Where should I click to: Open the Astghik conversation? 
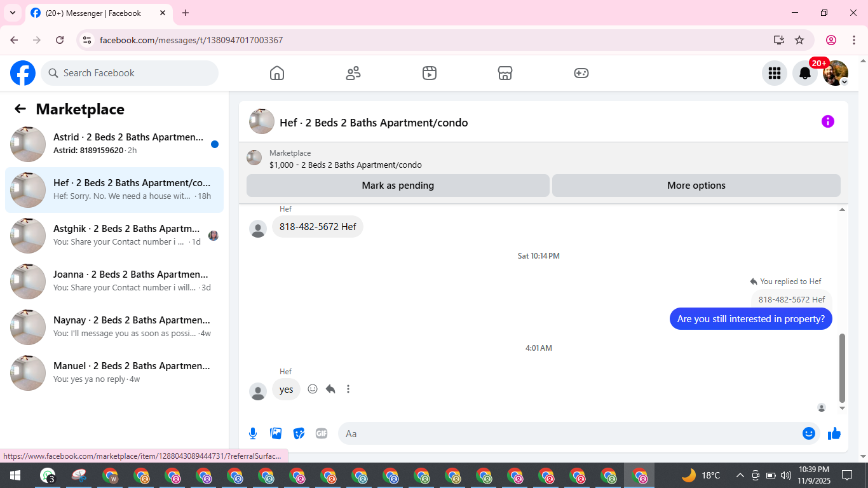114,235
